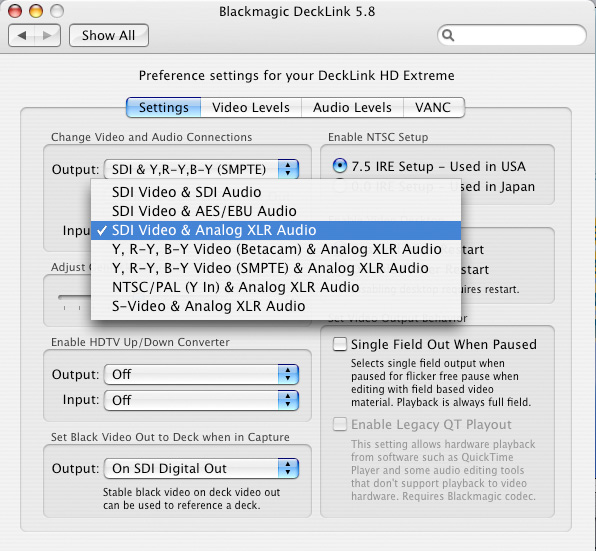The image size is (596, 551).
Task: Select SDI Video & Analog XLR Audio
Action: (x=276, y=230)
